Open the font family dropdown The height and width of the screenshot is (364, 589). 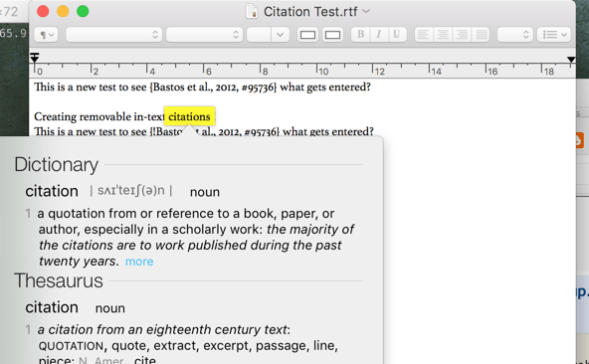click(x=113, y=35)
